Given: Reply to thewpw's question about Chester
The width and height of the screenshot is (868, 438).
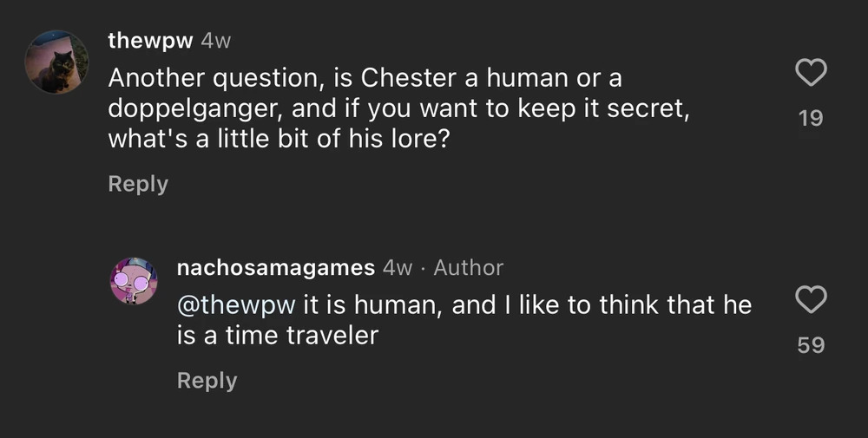Looking at the screenshot, I should [137, 184].
